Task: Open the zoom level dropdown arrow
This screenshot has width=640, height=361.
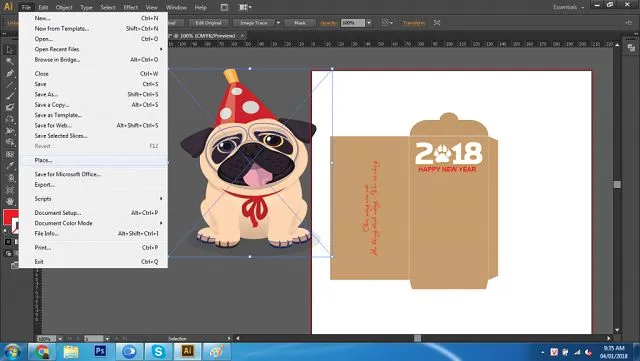Action: (60, 339)
